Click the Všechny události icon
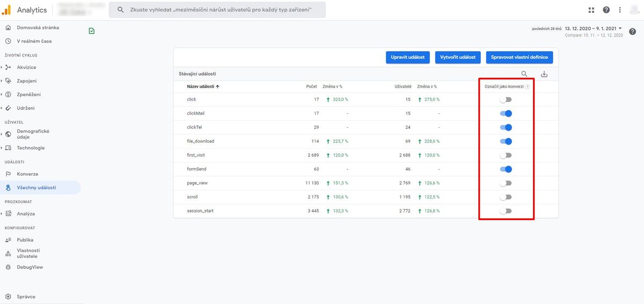 pos(8,187)
